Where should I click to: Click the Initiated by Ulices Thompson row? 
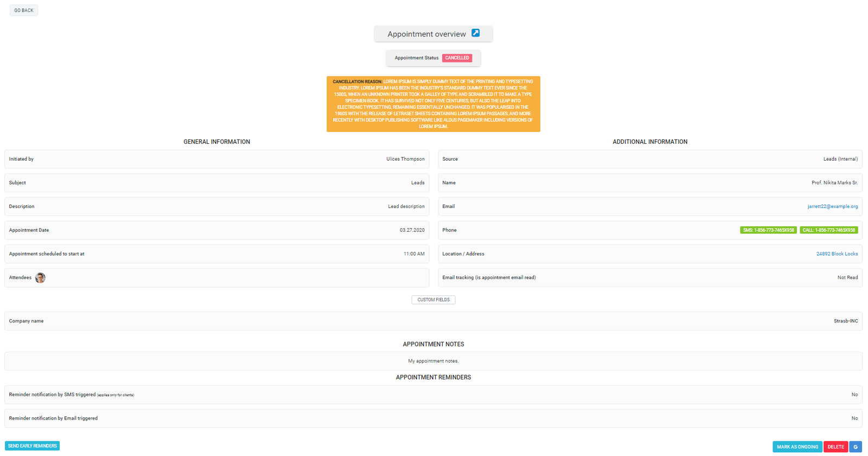pos(216,159)
